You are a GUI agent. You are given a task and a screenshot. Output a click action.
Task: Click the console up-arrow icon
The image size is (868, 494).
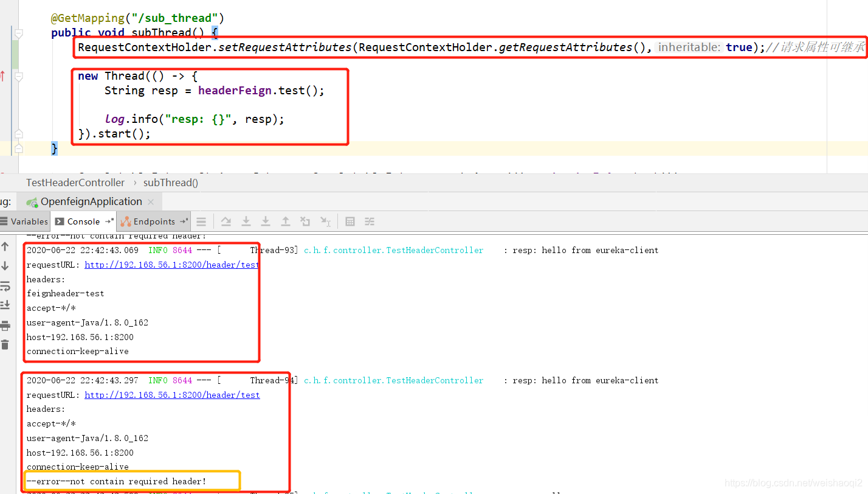click(x=5, y=246)
